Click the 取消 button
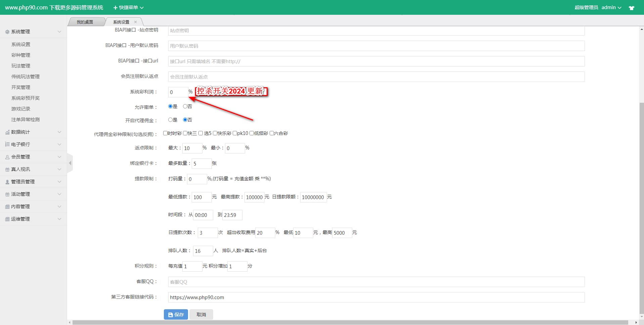 click(201, 315)
